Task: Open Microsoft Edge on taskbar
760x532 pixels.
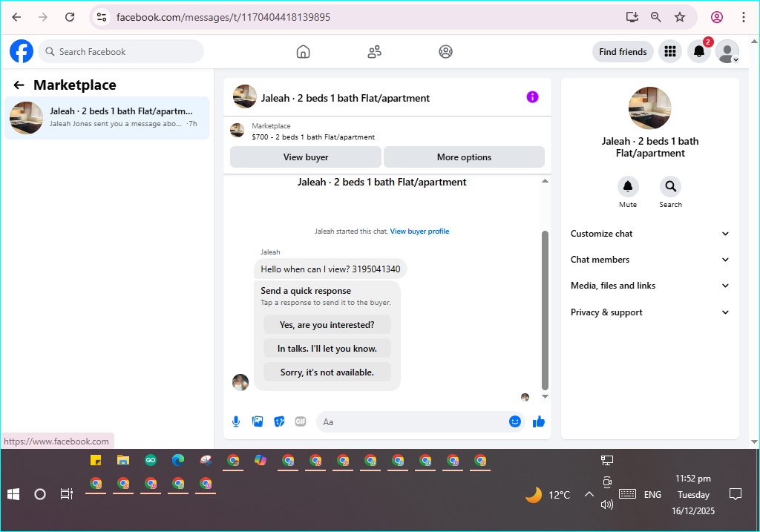Action: tap(178, 460)
